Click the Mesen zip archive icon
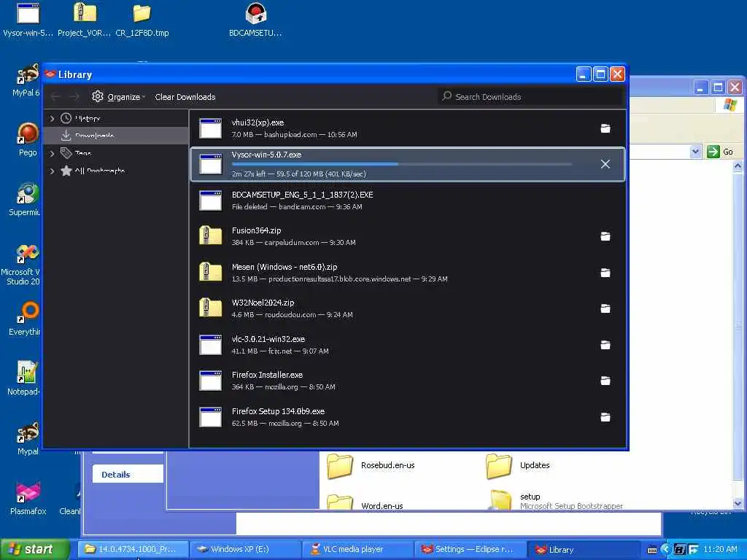Screen dimensions: 747x560 (x=211, y=272)
